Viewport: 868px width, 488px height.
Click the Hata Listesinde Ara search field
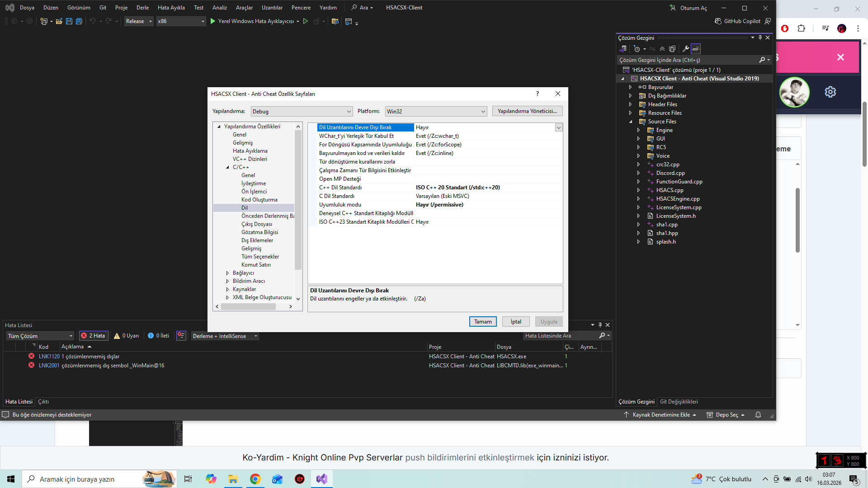click(561, 336)
